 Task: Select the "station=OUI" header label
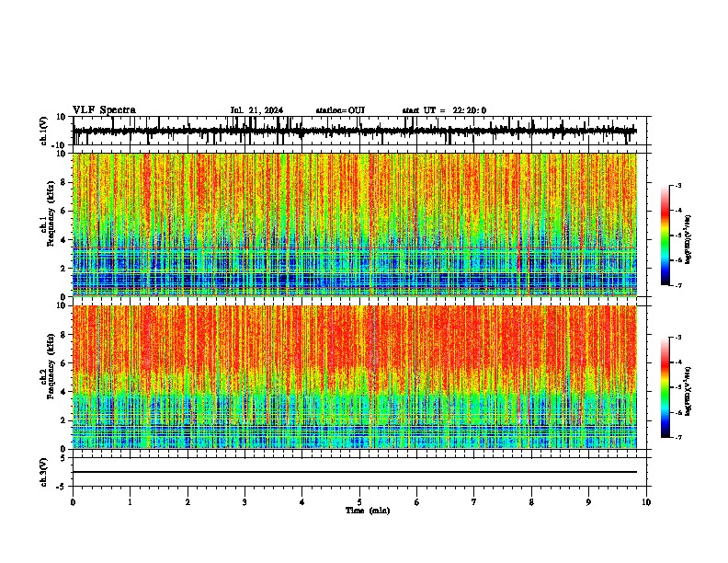pyautogui.click(x=340, y=110)
